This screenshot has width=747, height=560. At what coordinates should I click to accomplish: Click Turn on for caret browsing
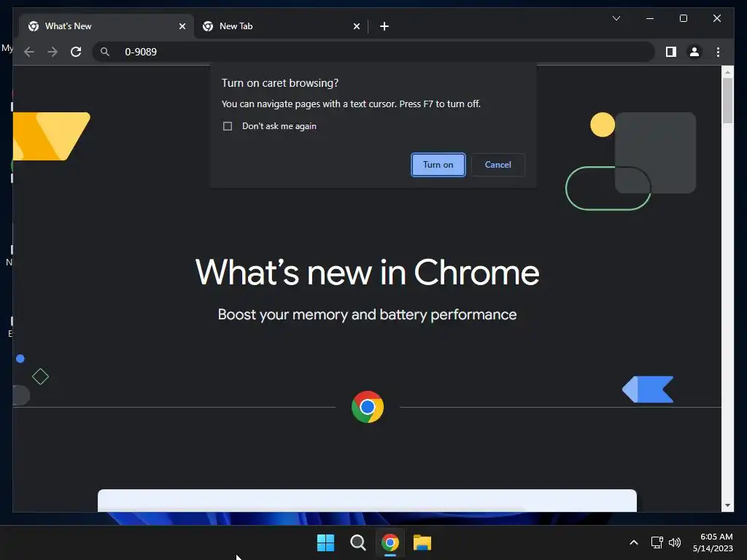pyautogui.click(x=438, y=165)
